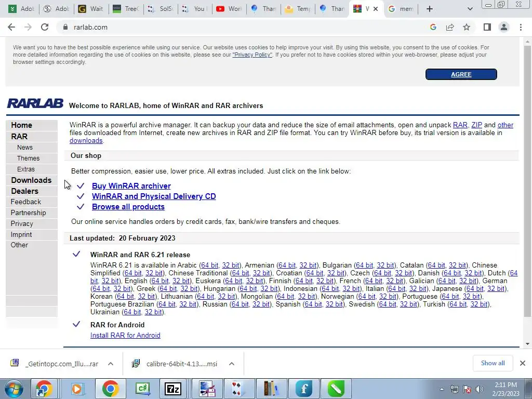The image size is (532, 399).
Task: Switch to the Wait tab
Action: pos(90,9)
